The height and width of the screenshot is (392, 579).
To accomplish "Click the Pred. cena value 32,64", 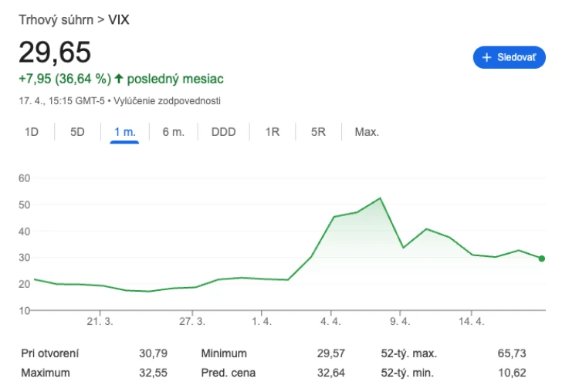I will [x=331, y=373].
